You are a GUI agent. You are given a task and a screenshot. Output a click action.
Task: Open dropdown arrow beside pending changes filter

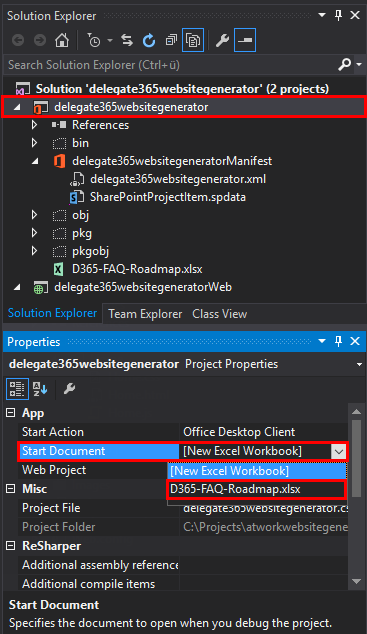coord(110,40)
